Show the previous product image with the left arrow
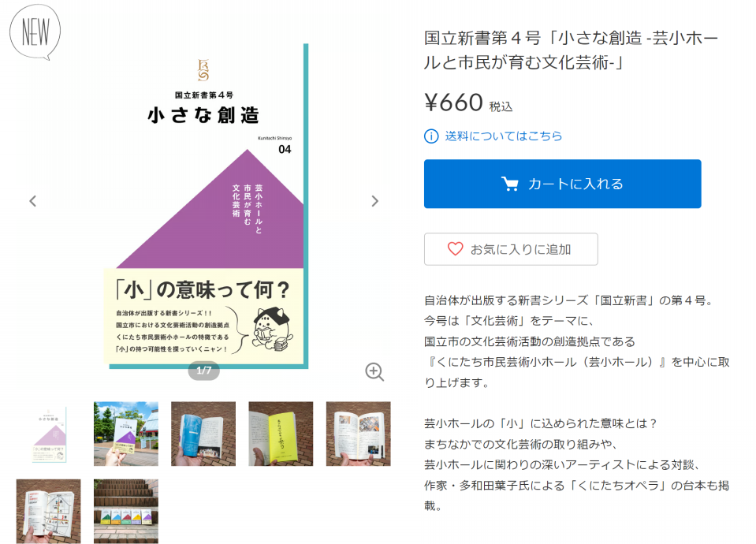This screenshot has height=544, width=756. (x=33, y=201)
